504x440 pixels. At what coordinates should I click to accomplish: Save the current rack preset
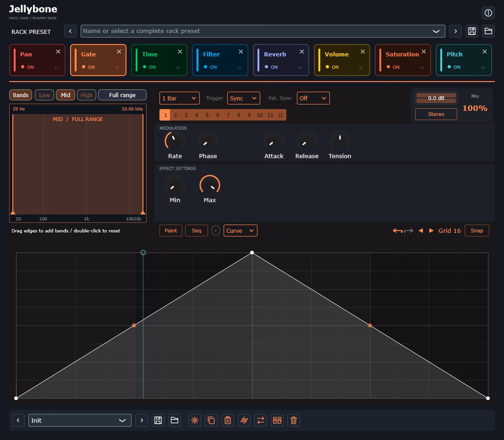coord(471,31)
